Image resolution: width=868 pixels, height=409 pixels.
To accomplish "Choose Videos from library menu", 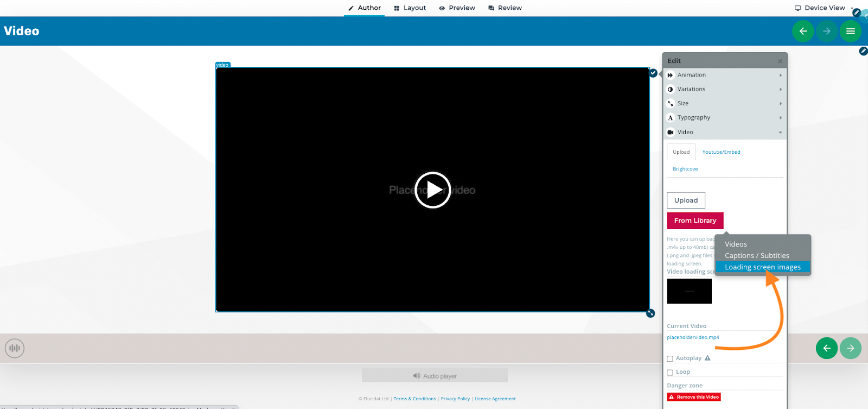I will [x=736, y=244].
